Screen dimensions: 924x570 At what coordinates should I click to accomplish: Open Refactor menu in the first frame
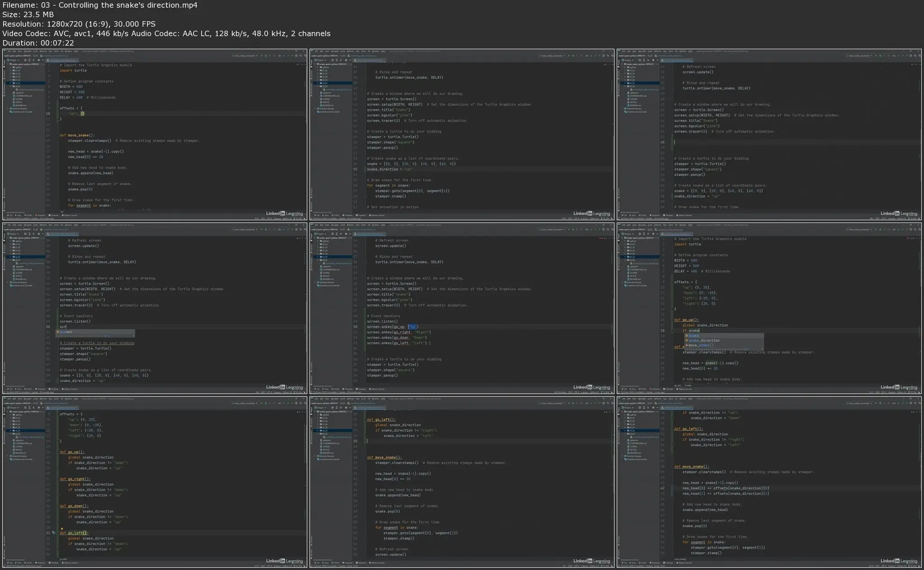[43, 51]
